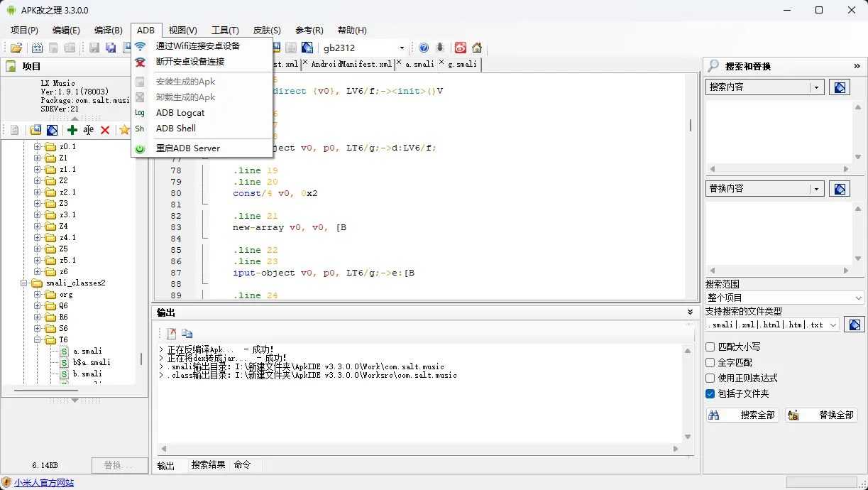868x490 pixels.
Task: Expand the org folder node
Action: tap(38, 294)
